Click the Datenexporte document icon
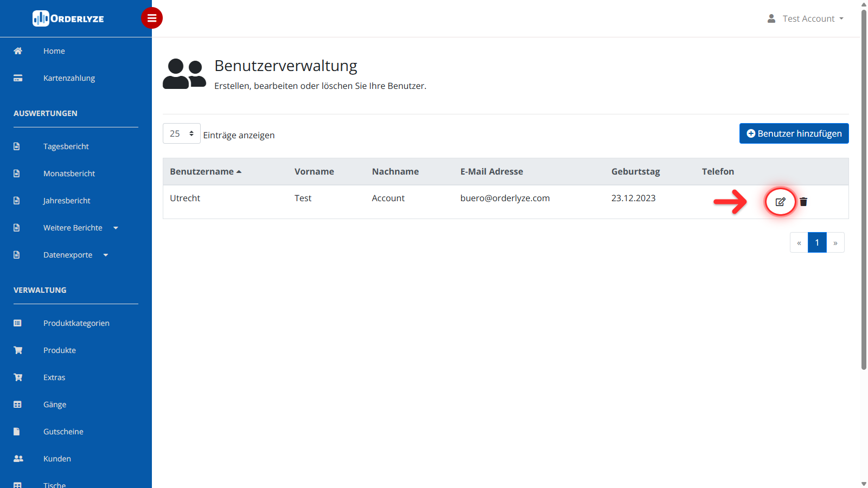The image size is (868, 488). tap(17, 255)
